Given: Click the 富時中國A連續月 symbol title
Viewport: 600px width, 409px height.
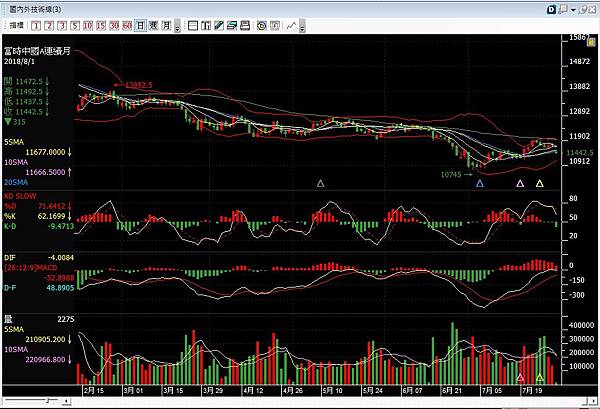Looking at the screenshot, I should (x=37, y=51).
